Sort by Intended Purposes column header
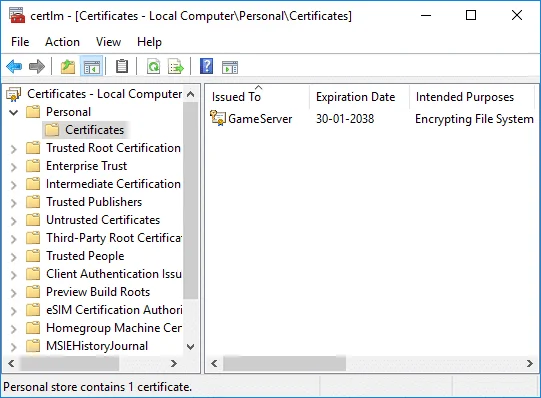Screen dimensions: 541x398 tap(472, 97)
